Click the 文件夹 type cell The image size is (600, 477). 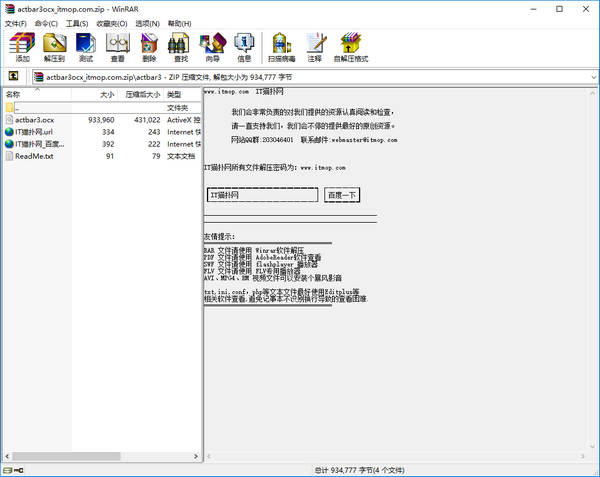[178, 108]
